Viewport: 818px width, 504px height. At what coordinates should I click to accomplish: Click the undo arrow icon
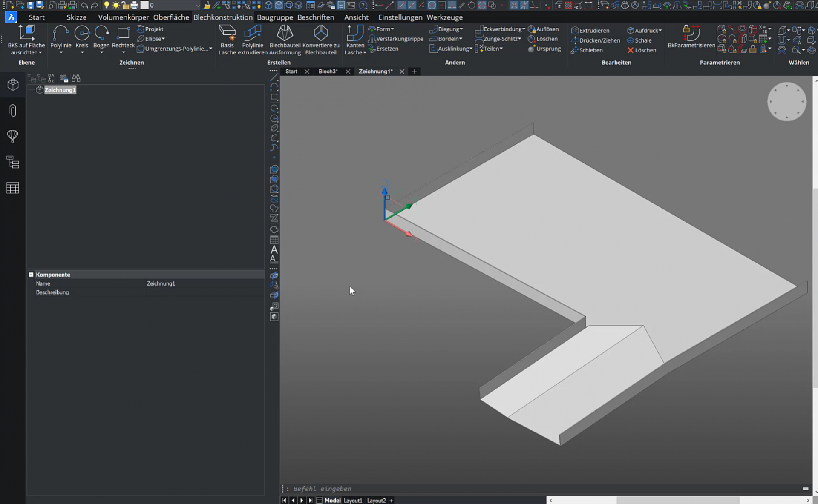84,6
